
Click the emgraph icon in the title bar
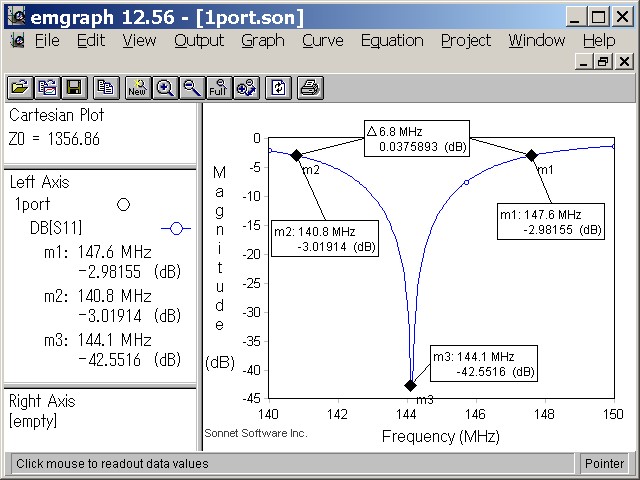16,17
